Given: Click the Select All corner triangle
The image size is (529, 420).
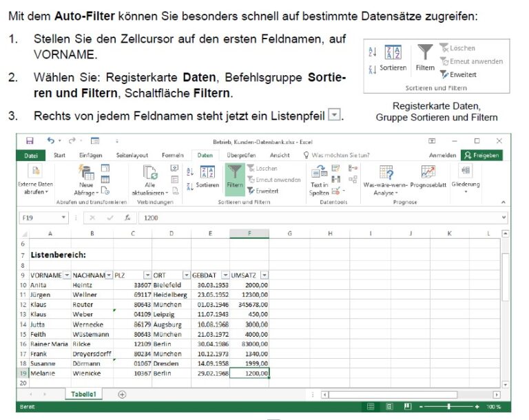Looking at the screenshot, I should pyautogui.click(x=24, y=234).
